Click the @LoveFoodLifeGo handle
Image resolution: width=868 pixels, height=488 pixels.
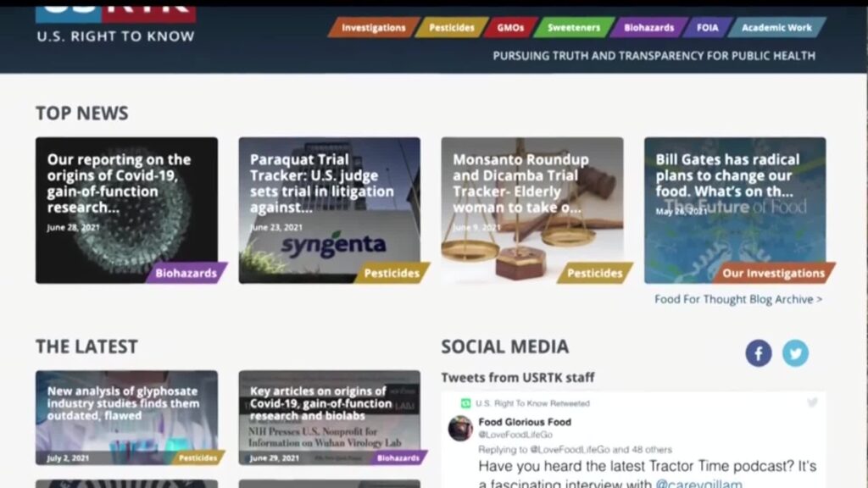(515, 435)
